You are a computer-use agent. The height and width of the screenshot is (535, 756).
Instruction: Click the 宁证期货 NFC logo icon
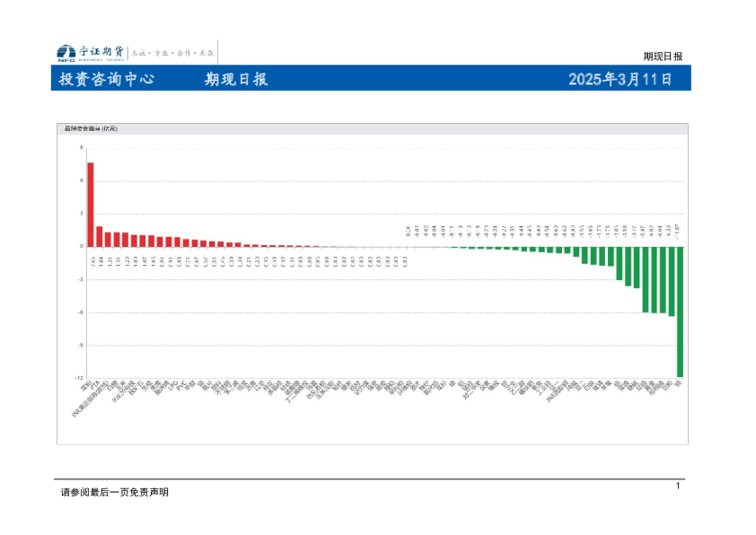(66, 53)
